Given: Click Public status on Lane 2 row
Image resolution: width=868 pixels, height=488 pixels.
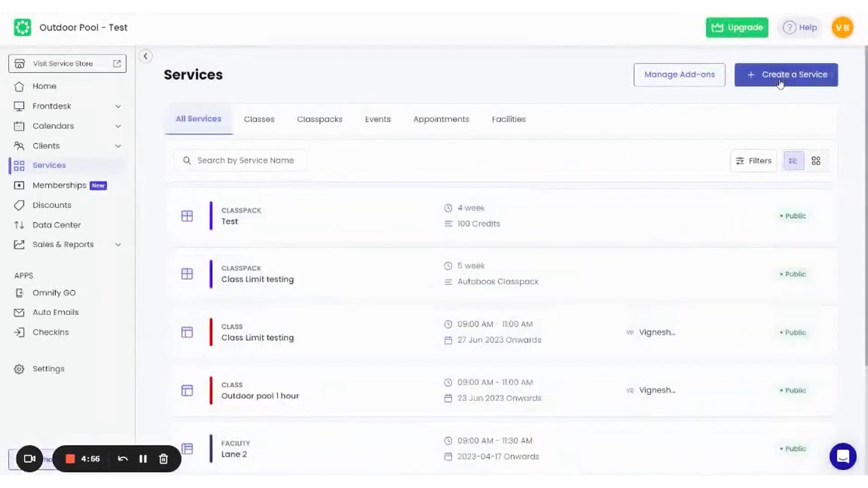Looking at the screenshot, I should [793, 449].
